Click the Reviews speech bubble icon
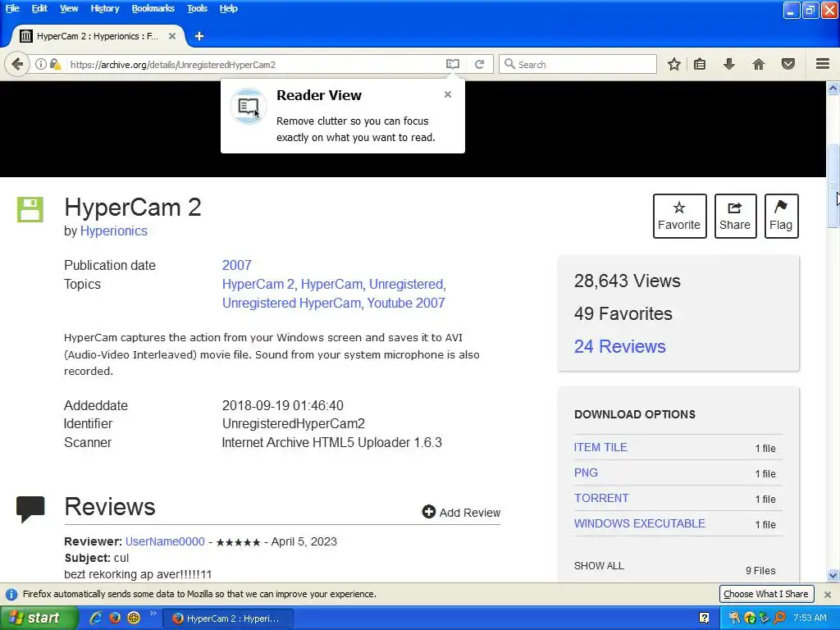 pos(30,509)
